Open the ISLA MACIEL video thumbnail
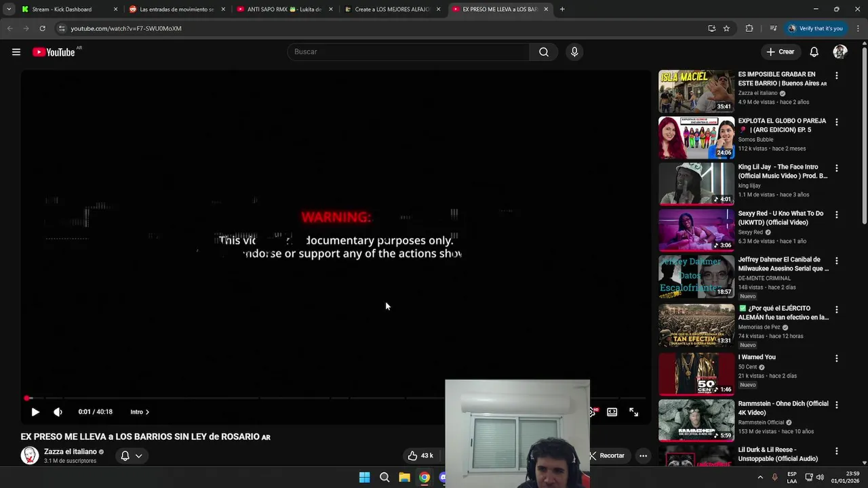Viewport: 868px width, 488px height. point(696,91)
